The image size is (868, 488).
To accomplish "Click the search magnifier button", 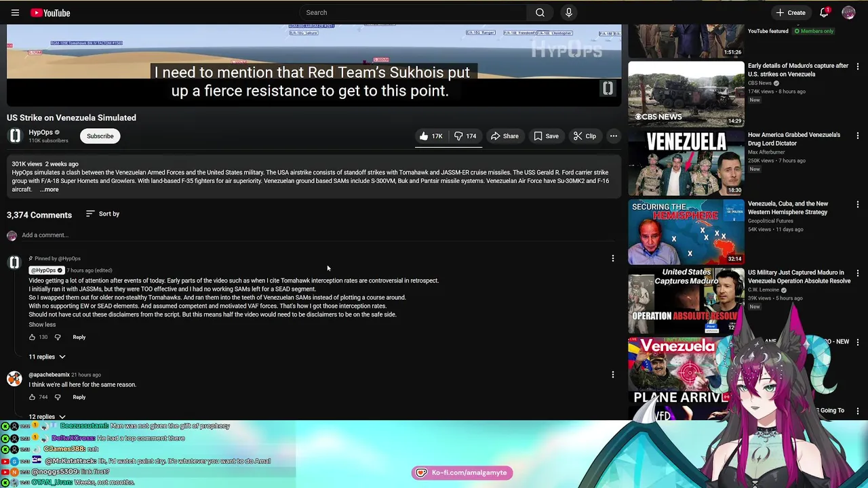I will click(x=540, y=12).
